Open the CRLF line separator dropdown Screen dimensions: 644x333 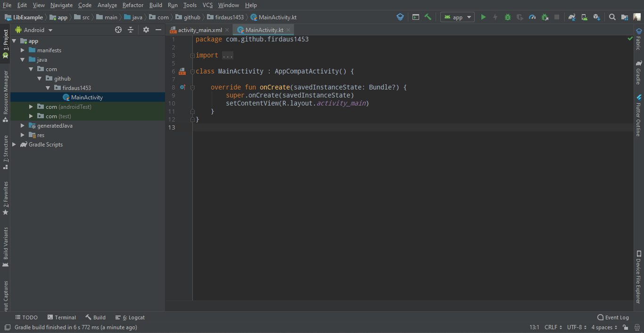coord(553,327)
